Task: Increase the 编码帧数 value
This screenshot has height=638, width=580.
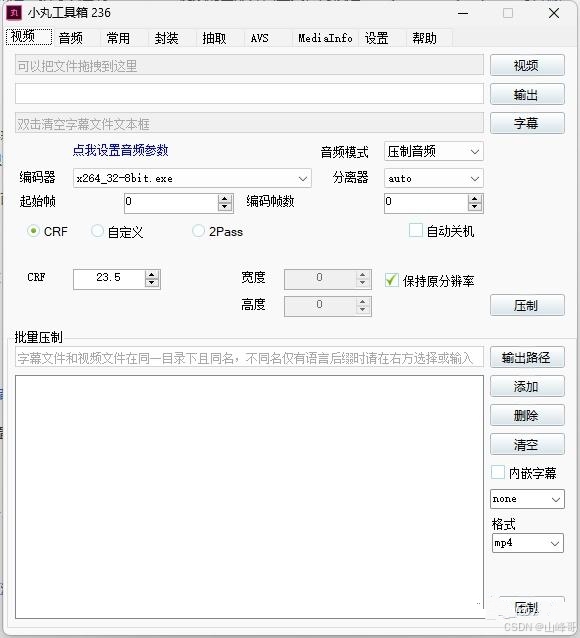Action: click(x=475, y=199)
